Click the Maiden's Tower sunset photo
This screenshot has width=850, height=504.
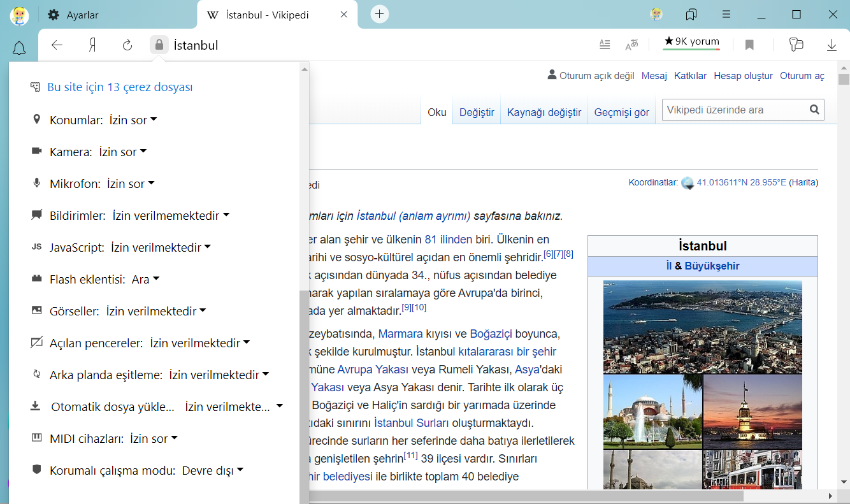[x=753, y=412]
